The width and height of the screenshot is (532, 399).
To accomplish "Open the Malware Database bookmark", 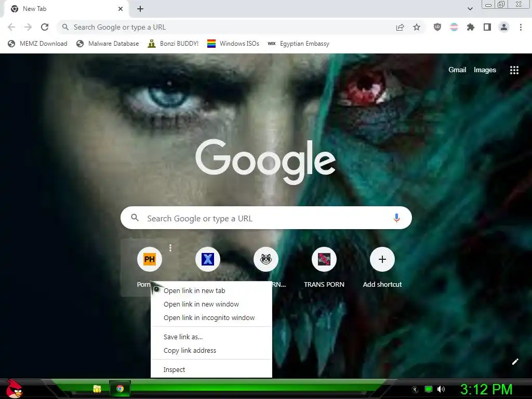I will tap(108, 44).
